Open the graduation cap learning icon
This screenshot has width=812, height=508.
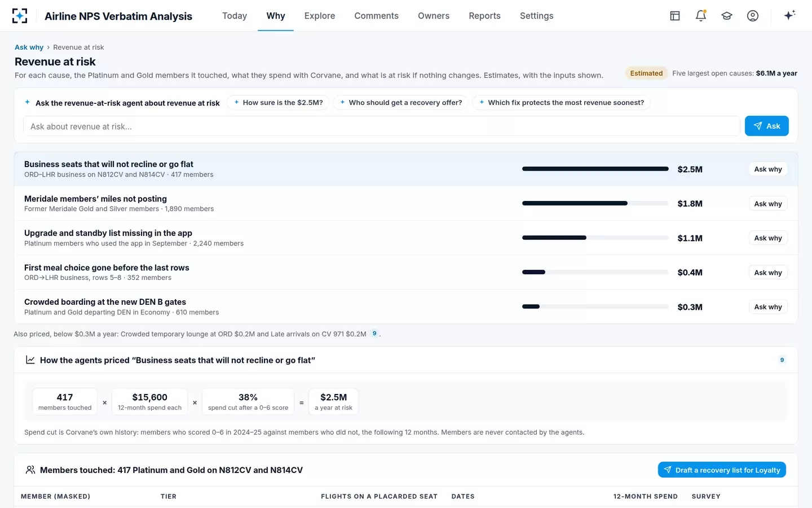tap(727, 16)
